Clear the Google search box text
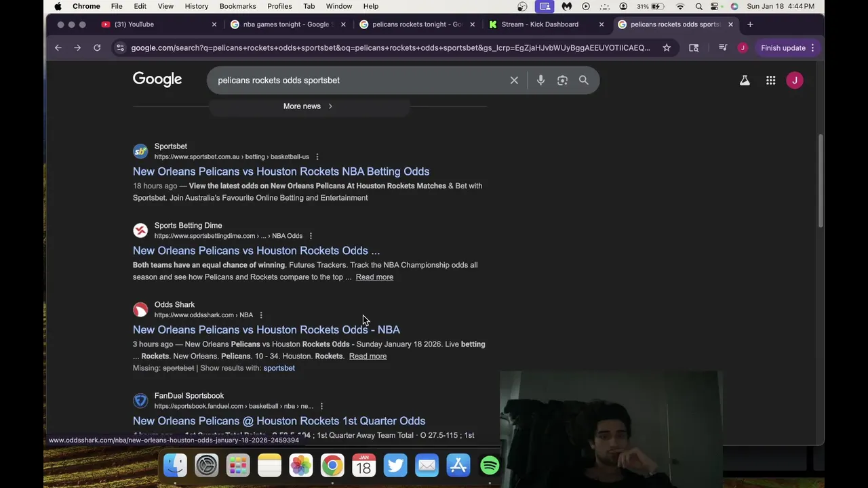Viewport: 868px width, 488px height. tap(514, 80)
